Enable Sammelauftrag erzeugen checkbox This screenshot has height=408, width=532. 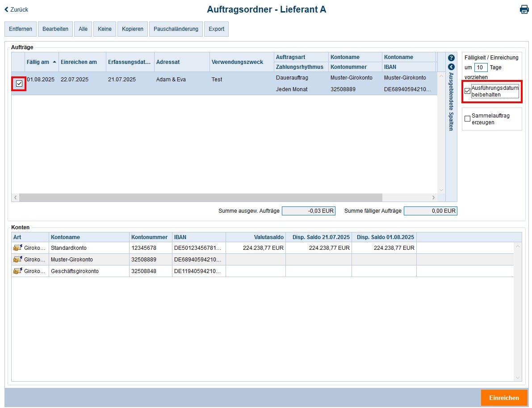(x=467, y=119)
